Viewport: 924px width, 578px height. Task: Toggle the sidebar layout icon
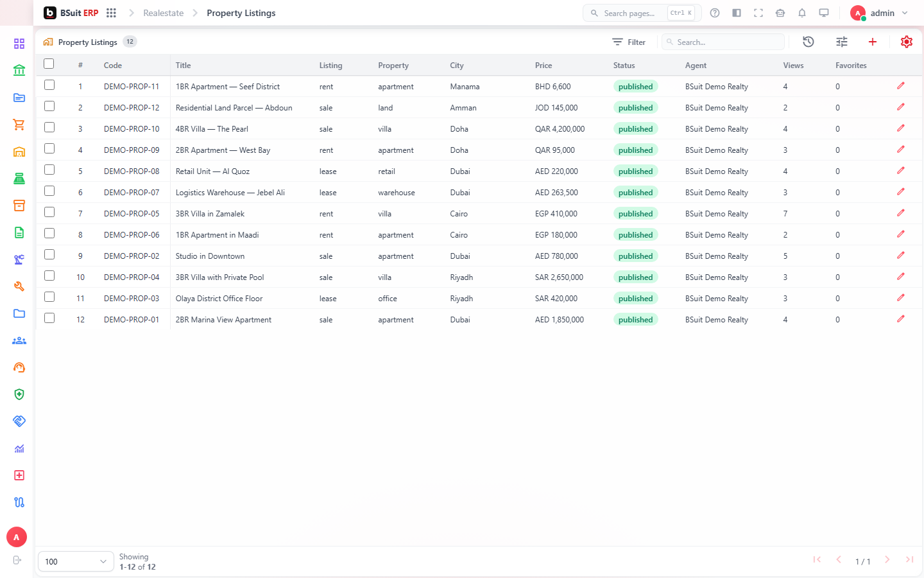point(737,13)
